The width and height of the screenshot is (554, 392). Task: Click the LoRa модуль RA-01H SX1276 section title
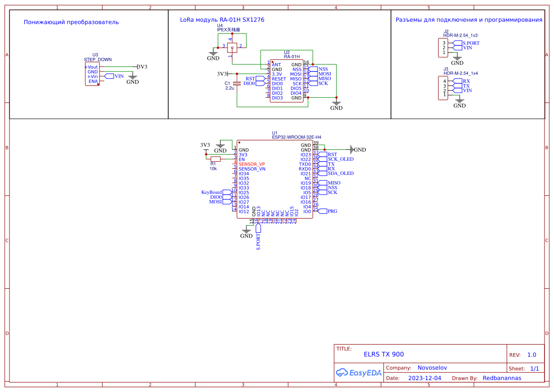coord(221,20)
